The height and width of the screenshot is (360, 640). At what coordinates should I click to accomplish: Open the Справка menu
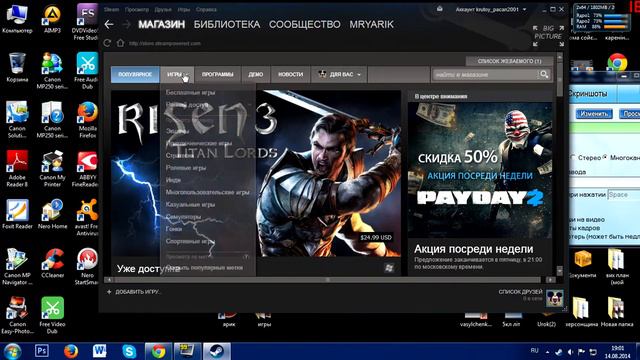(x=206, y=9)
